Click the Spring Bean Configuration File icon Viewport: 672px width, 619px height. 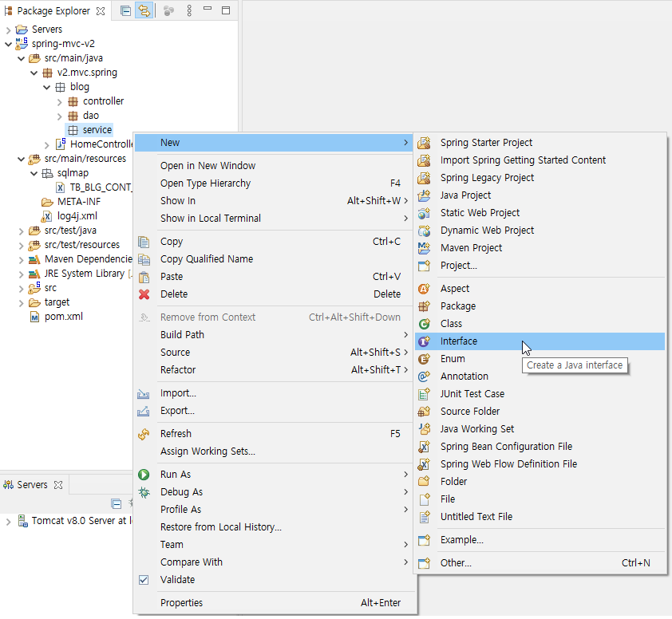click(x=424, y=447)
